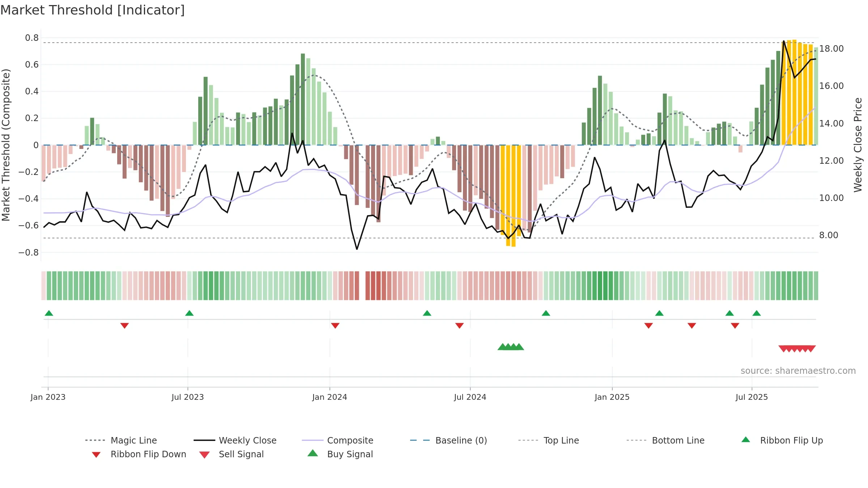Click the Jan 2025 x-axis label
Image resolution: width=868 pixels, height=488 pixels.
pyautogui.click(x=612, y=397)
